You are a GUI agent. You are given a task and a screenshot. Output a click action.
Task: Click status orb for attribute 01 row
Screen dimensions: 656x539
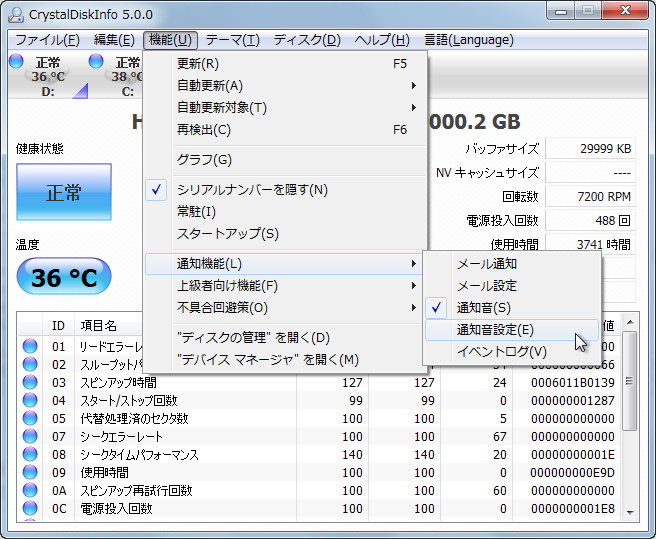[x=30, y=346]
